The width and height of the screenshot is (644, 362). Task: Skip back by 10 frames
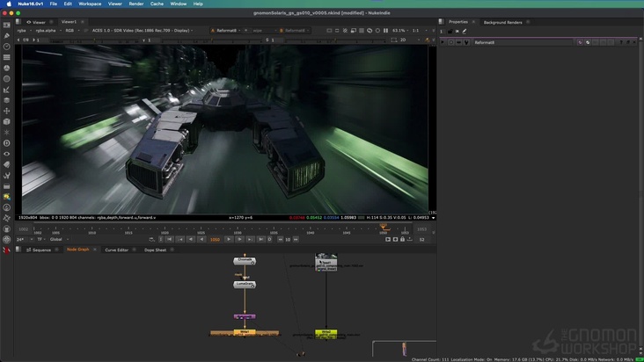pyautogui.click(x=280, y=239)
